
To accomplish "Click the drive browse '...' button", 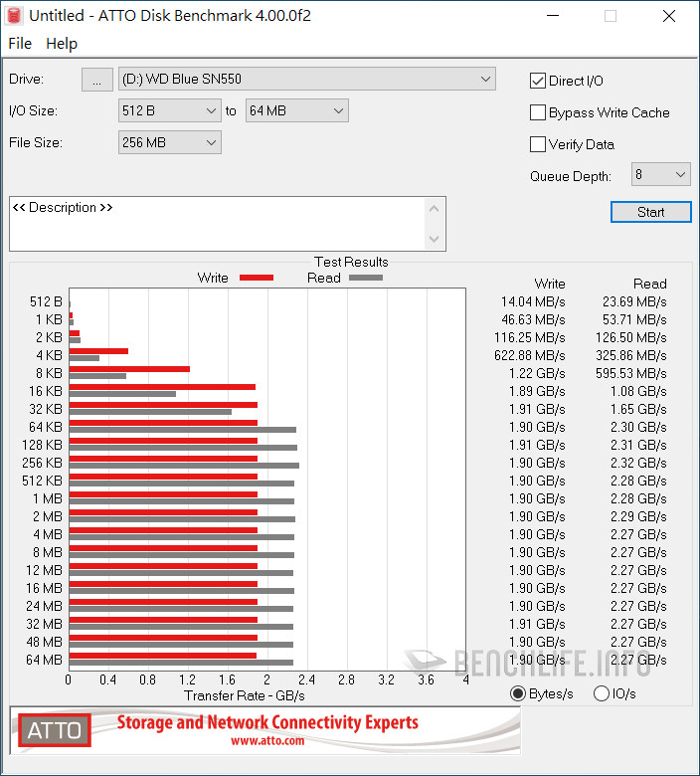I will (x=97, y=80).
